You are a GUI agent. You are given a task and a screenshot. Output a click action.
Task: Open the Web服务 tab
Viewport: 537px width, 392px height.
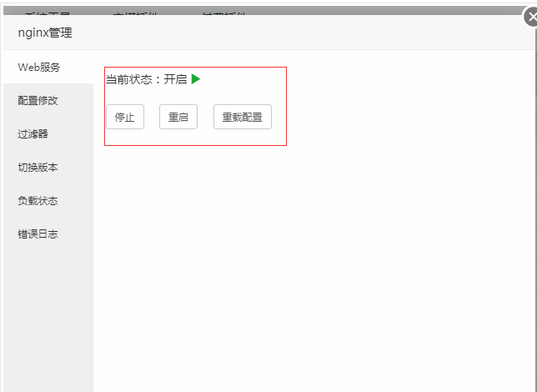(x=48, y=68)
